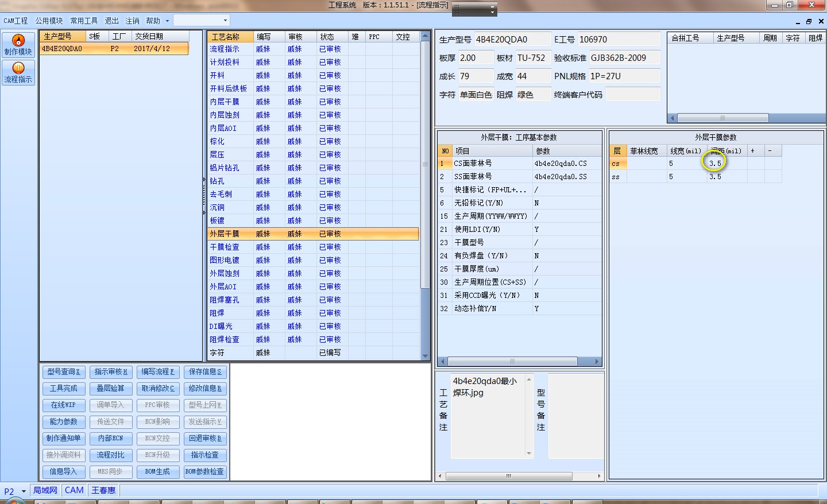Click the 工具完成 button

point(64,389)
